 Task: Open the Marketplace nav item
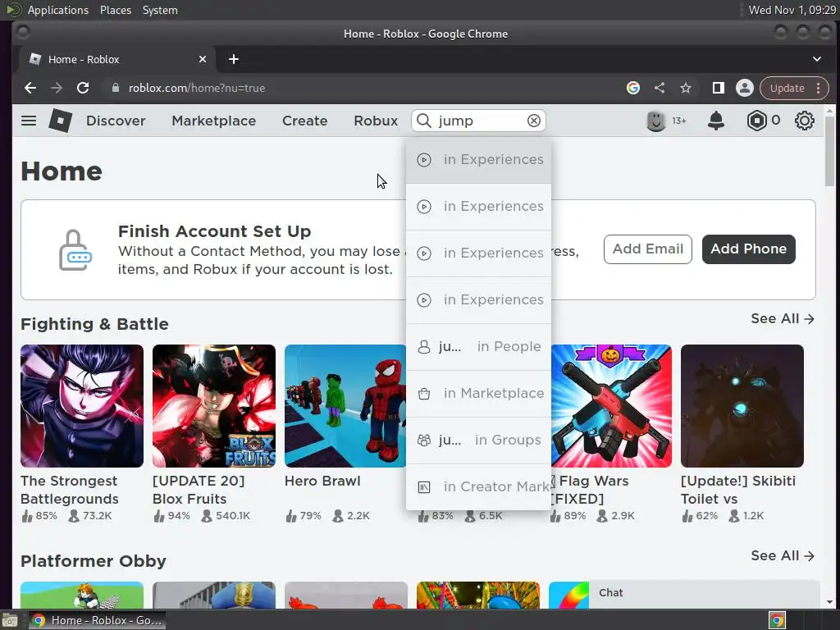click(214, 121)
